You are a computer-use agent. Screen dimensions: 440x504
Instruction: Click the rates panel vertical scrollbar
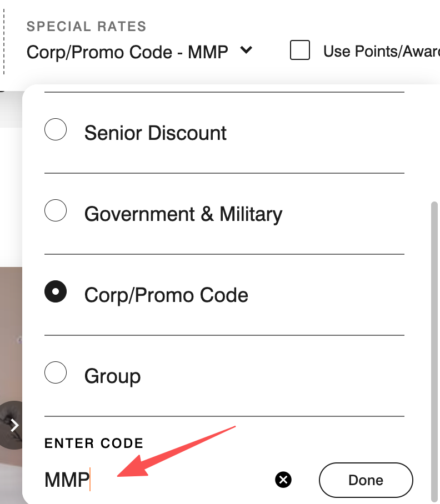tap(434, 350)
